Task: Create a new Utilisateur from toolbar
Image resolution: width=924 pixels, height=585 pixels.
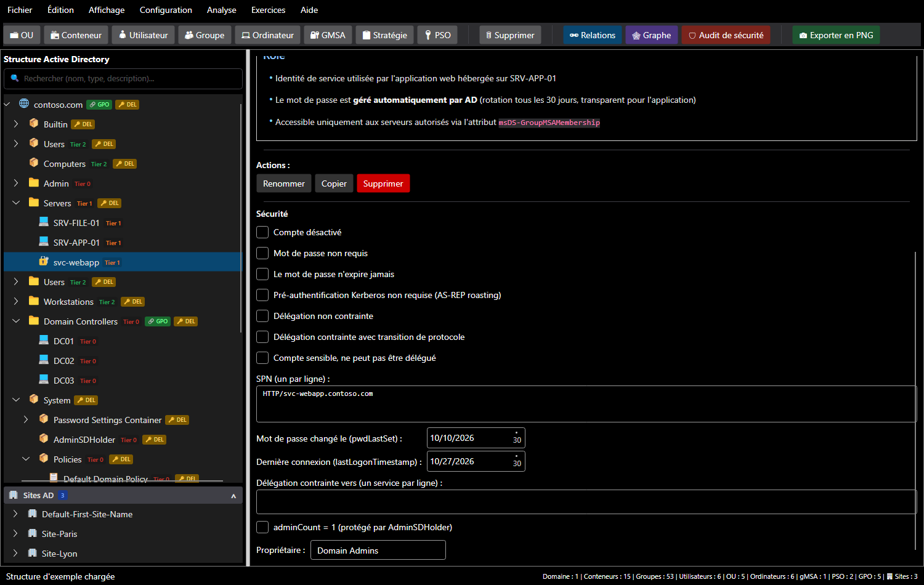Action: point(144,35)
